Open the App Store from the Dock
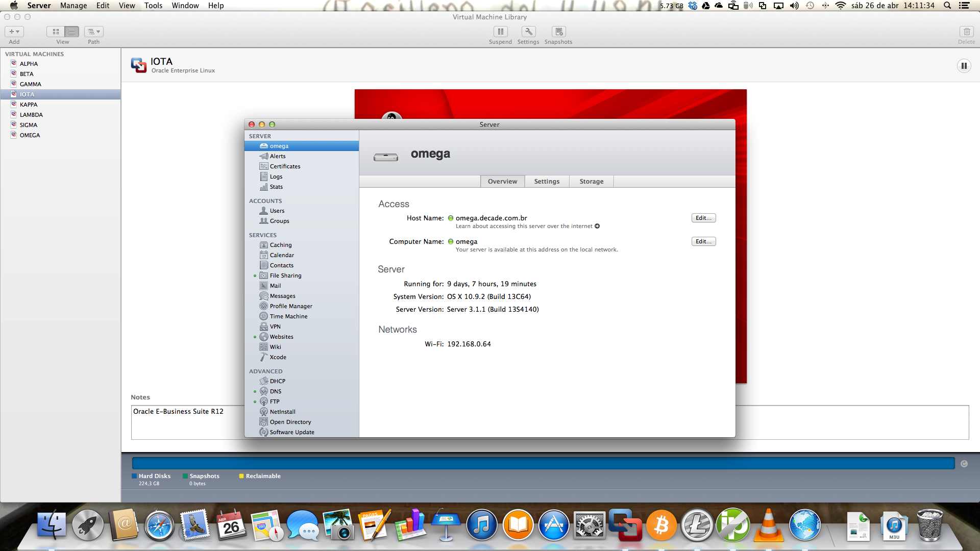 554,525
